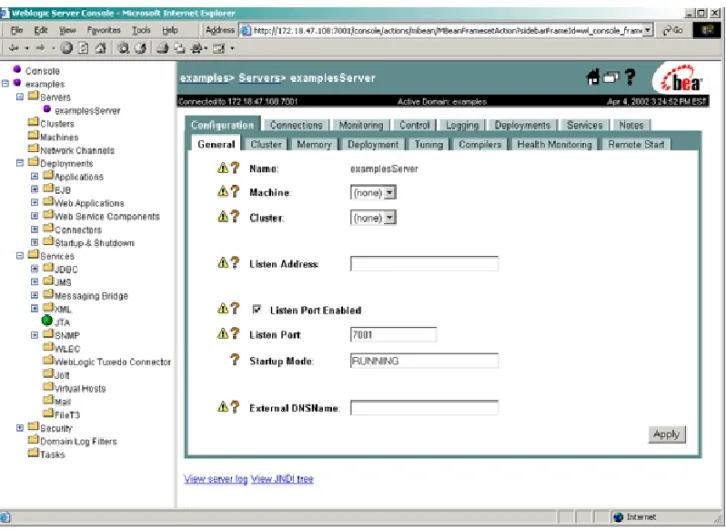Open the Tuning sub-tab
Screen dimensions: 726x531
tap(429, 144)
